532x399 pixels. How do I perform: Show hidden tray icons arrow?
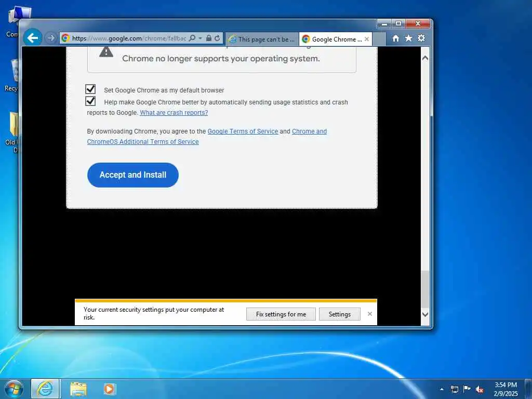(x=442, y=389)
